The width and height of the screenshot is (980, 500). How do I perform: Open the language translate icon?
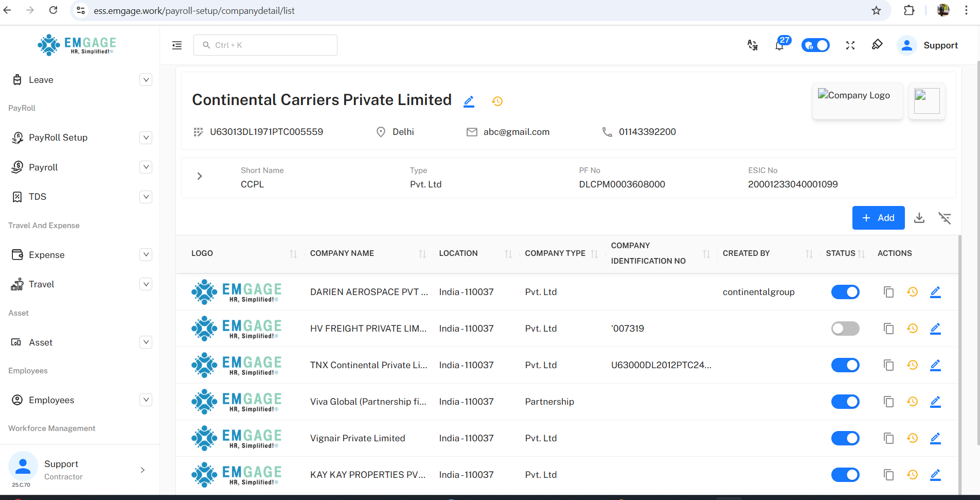(x=752, y=45)
